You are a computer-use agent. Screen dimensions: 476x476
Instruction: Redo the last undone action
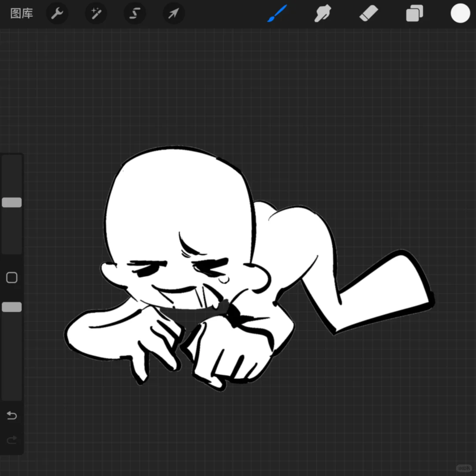(x=12, y=440)
